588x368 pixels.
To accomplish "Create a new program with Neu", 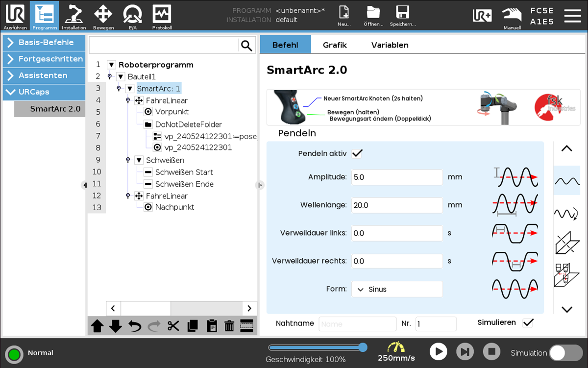I will tap(344, 16).
